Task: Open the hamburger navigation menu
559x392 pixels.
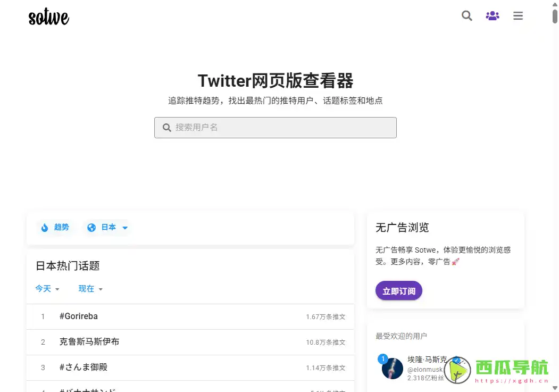Action: [518, 16]
